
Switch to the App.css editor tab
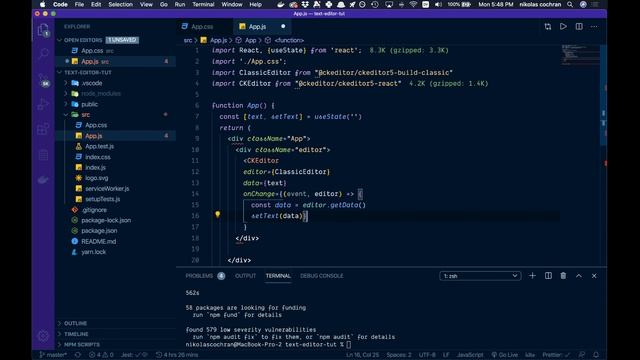(202, 27)
